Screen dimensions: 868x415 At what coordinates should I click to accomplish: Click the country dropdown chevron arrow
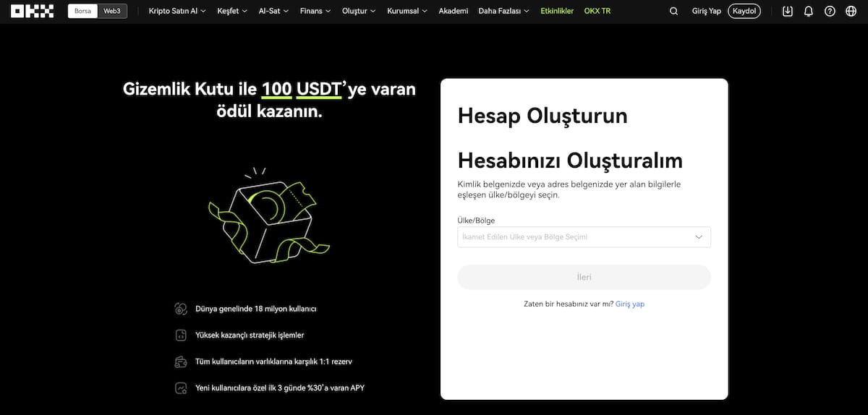(699, 237)
